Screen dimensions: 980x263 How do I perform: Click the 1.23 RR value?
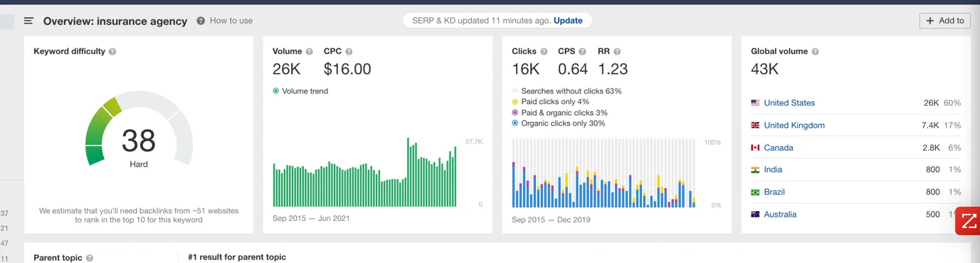[613, 69]
